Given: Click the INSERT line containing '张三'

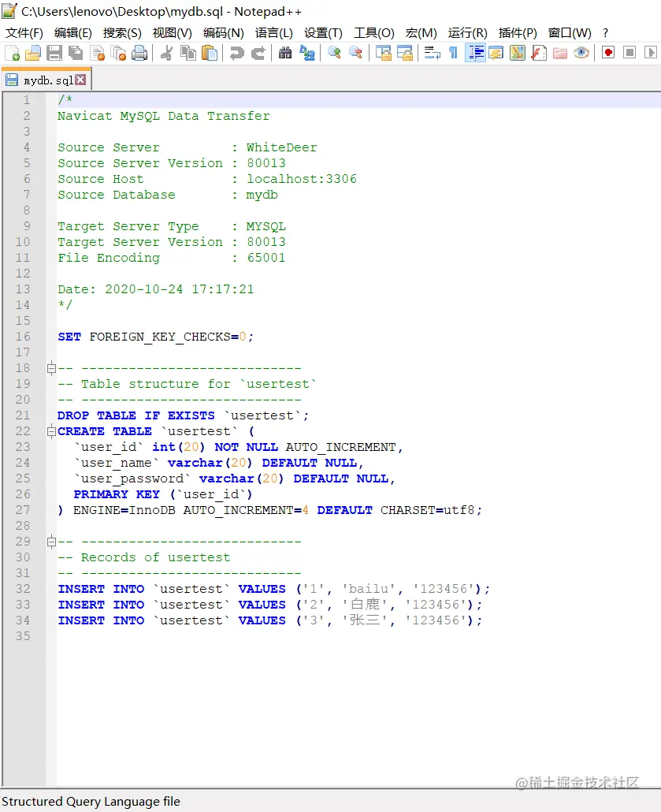Looking at the screenshot, I should point(269,620).
